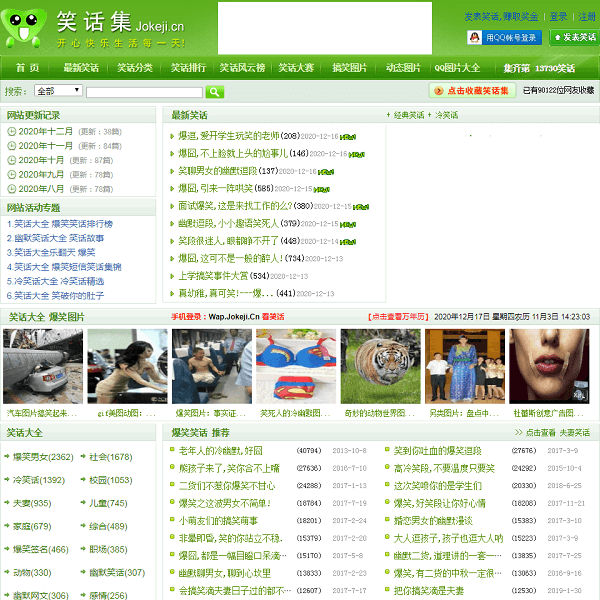Open recommended joke 老年人的冷幽默,好囧

220,450
